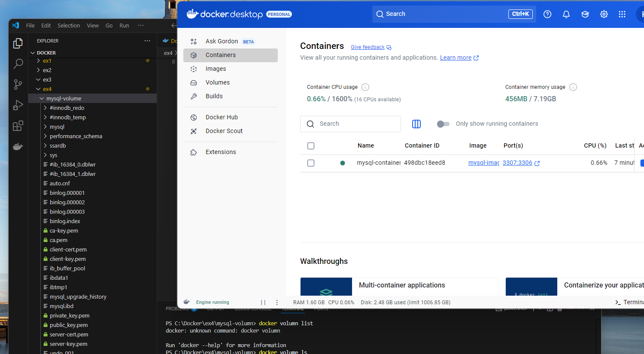Open the Docker Desktop settings gear

pos(604,14)
